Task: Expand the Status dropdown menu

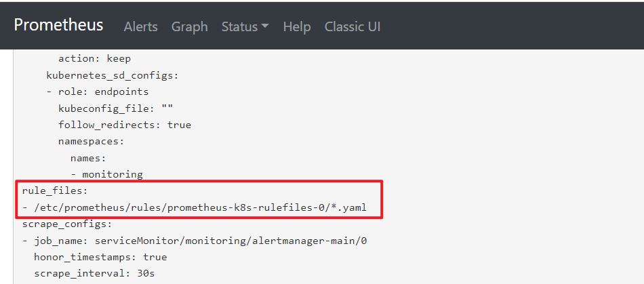Action: pos(245,27)
